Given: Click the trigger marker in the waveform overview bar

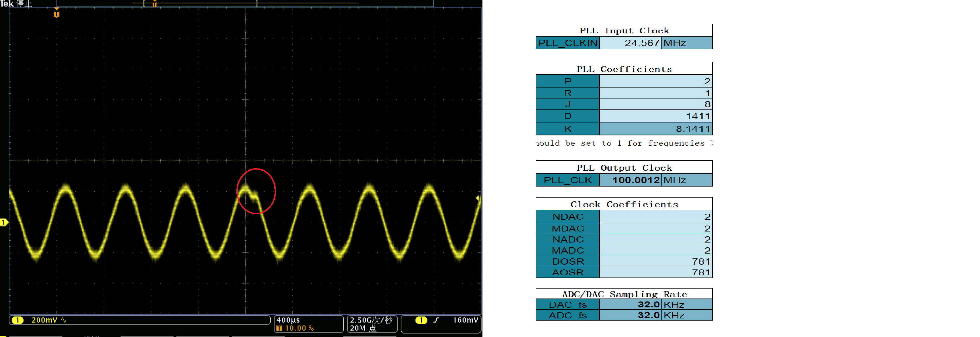Looking at the screenshot, I should 154,4.
